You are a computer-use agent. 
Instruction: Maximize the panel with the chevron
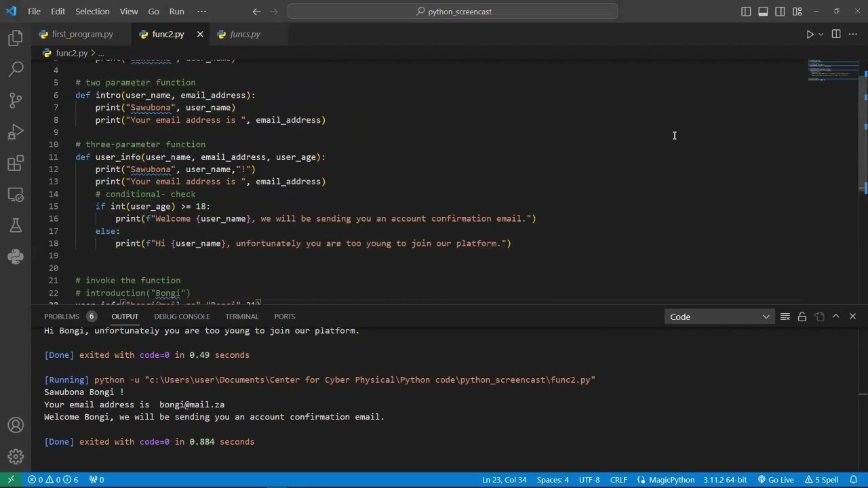[835, 317]
